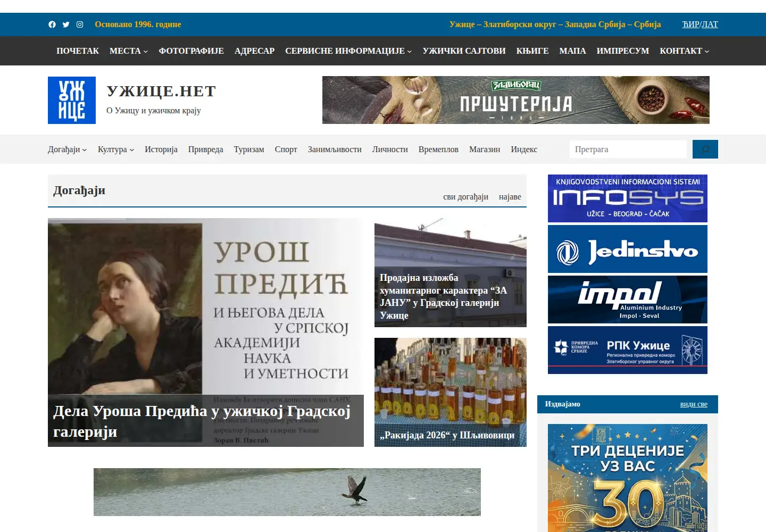Open the Спорт category

point(286,149)
